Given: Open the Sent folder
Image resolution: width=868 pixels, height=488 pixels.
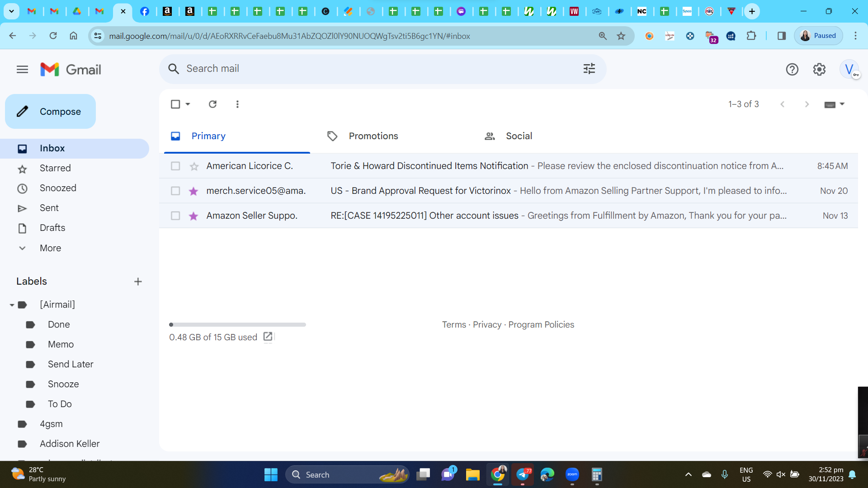Looking at the screenshot, I should (75, 208).
